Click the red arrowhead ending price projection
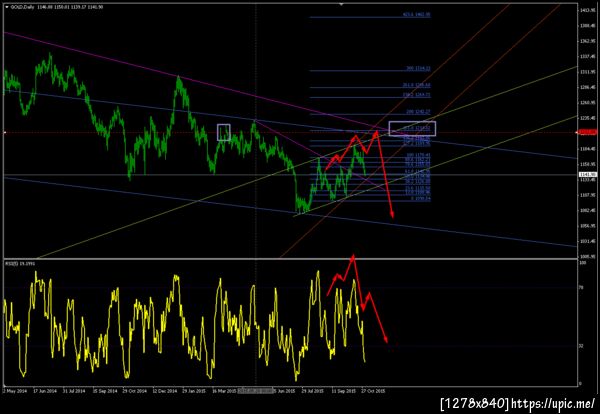Viewport: 600px width, 414px height. (392, 215)
